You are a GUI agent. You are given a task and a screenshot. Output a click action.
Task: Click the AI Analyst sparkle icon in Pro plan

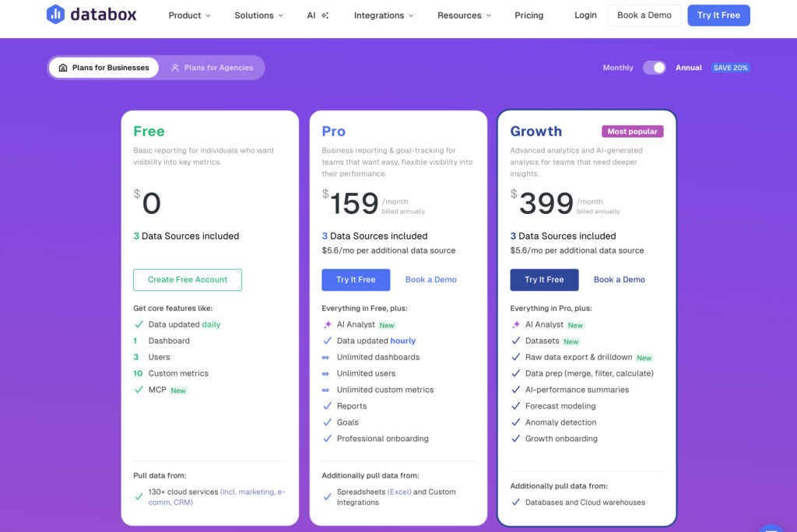[327, 324]
